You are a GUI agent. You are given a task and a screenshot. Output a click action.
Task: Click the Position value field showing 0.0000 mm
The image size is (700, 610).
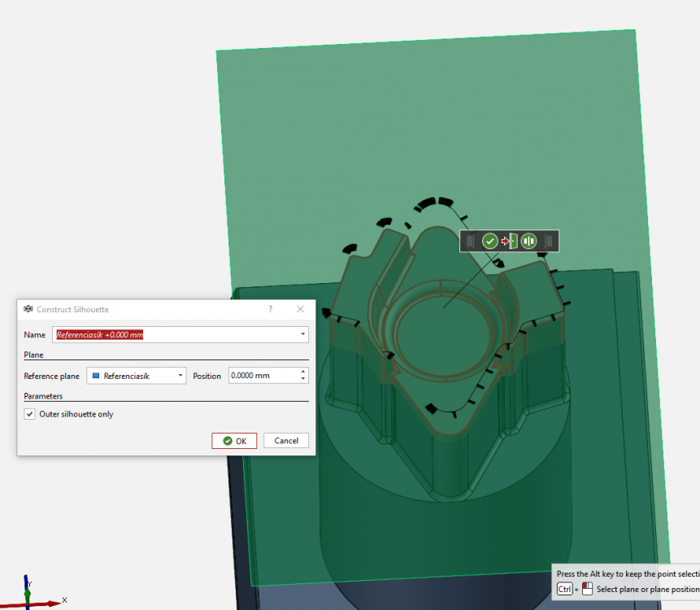click(x=263, y=376)
